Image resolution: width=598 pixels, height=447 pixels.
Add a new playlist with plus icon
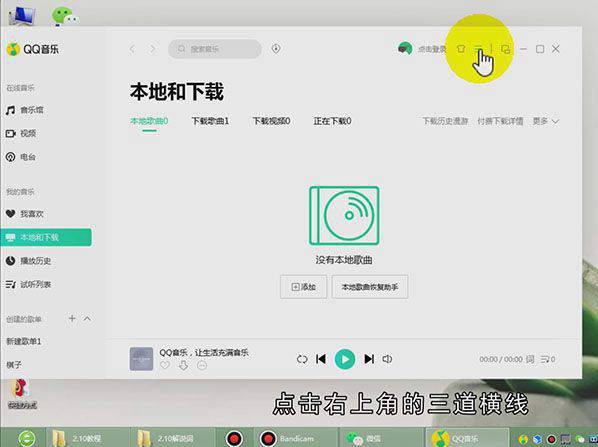click(72, 318)
